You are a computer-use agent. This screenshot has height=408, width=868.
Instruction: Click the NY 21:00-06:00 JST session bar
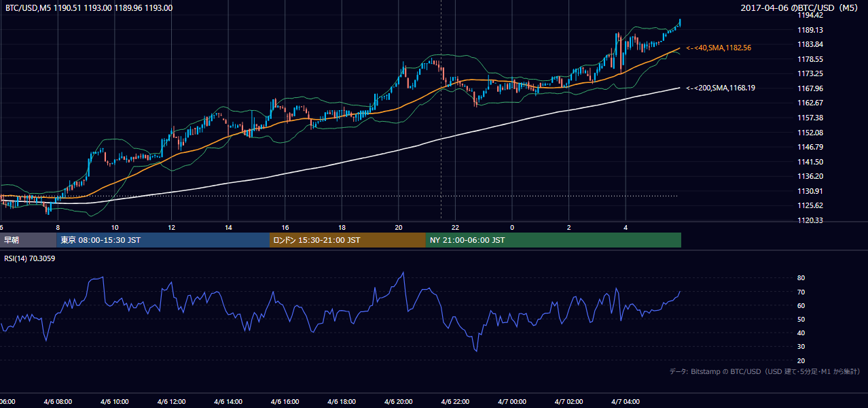pyautogui.click(x=554, y=240)
